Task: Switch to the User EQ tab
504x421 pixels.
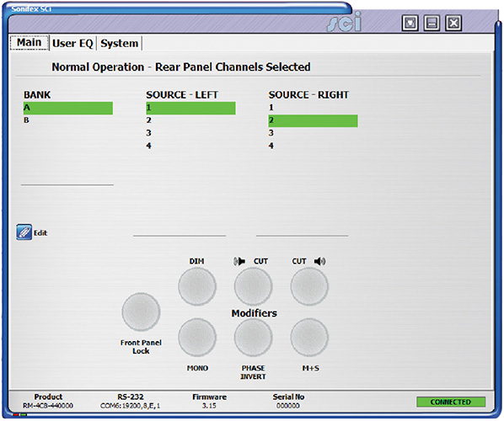Action: tap(72, 43)
